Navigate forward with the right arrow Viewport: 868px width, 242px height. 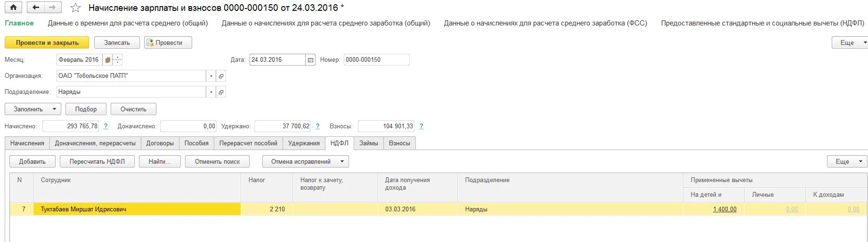coord(52,8)
